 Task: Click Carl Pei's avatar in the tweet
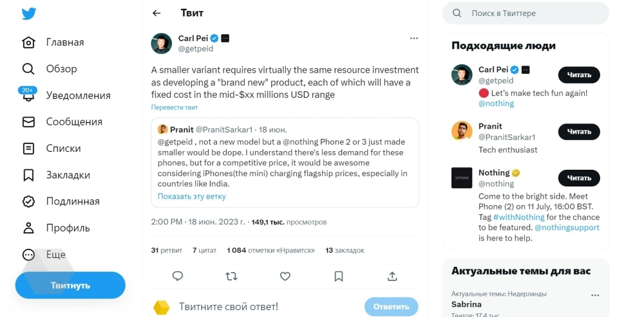coord(161,43)
